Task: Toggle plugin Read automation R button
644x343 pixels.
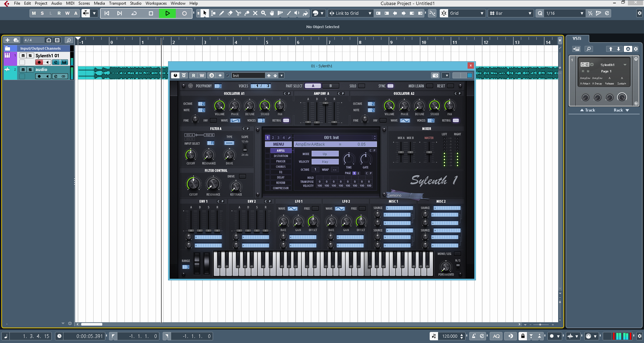Action: click(194, 76)
